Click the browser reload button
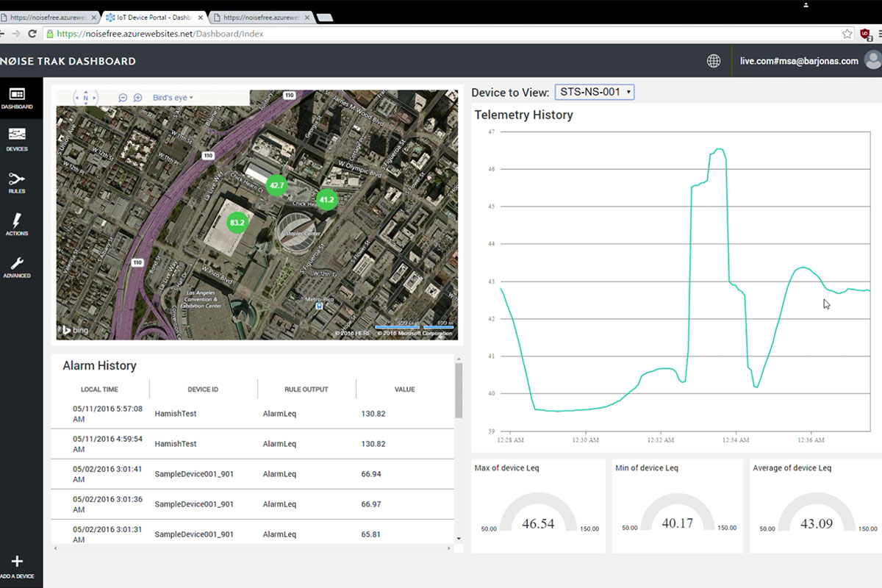882x588 pixels. [32, 34]
